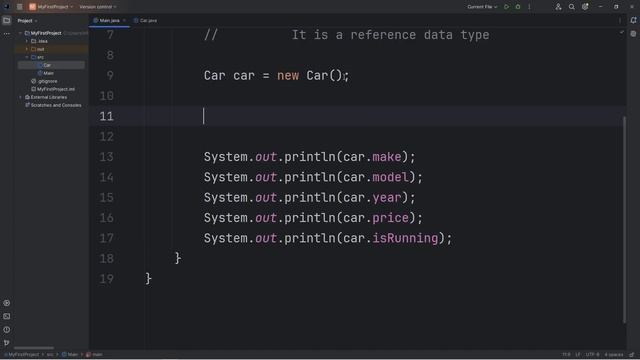Click gutter line number 9
Screen dimensions: 640x360
pos(110,76)
